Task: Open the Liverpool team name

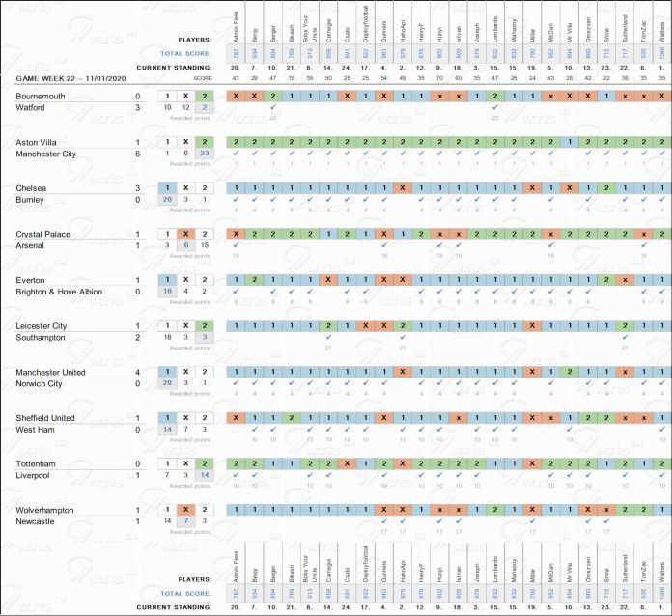Action: point(37,476)
